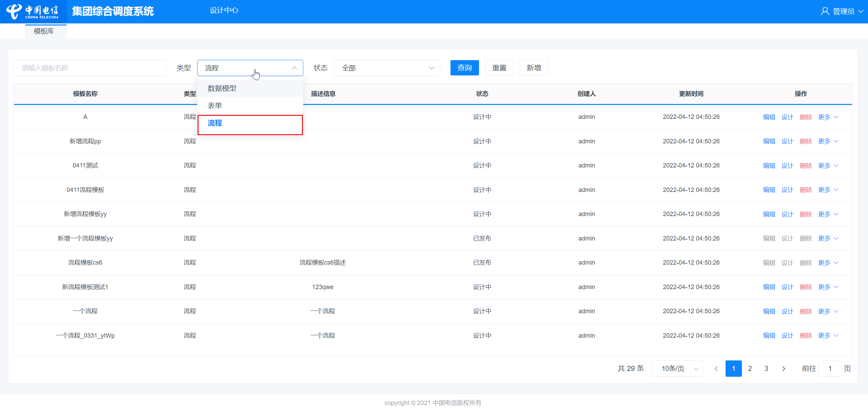Click the jump-to-page input field

[x=830, y=369]
